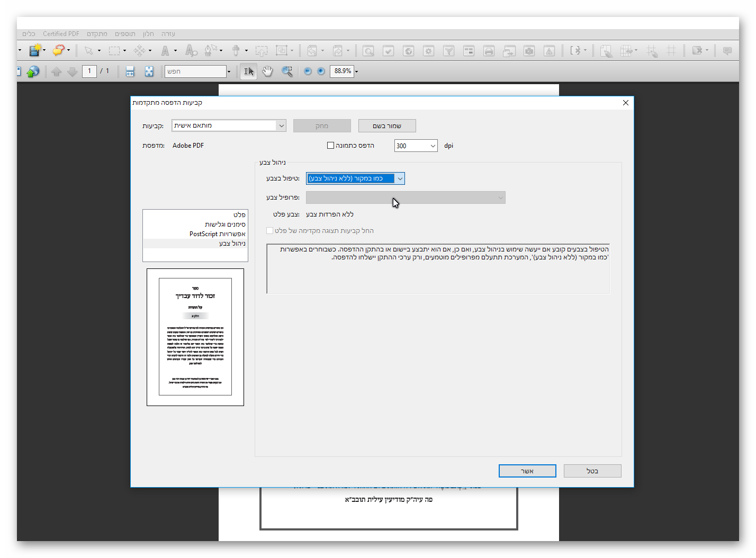Go to previous page with up arrow
Screen dimensions: 756x558
tap(57, 71)
